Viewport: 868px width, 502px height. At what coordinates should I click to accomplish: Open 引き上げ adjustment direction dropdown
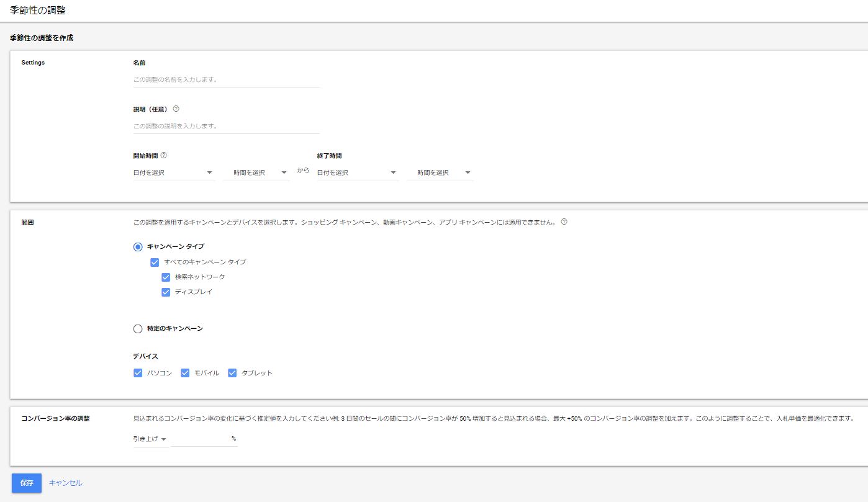click(150, 439)
